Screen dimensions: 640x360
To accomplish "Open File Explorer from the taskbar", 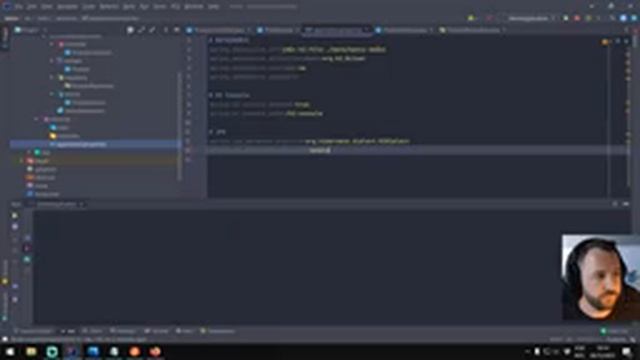I will coord(31,352).
